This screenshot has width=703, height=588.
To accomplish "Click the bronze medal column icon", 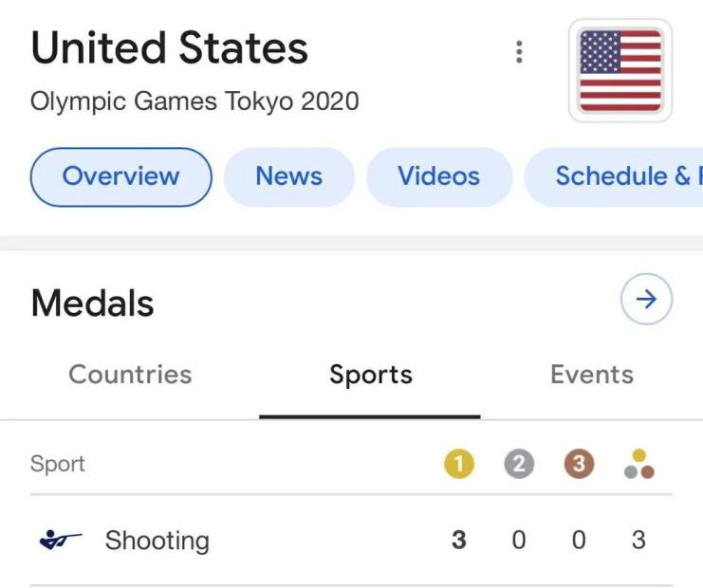I will pyautogui.click(x=579, y=465).
